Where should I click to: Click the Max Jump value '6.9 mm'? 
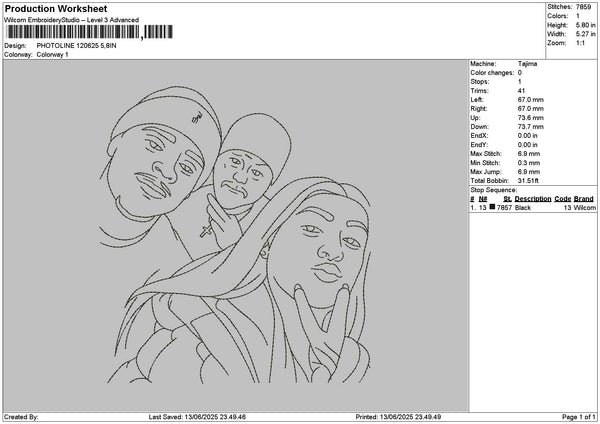coord(529,172)
